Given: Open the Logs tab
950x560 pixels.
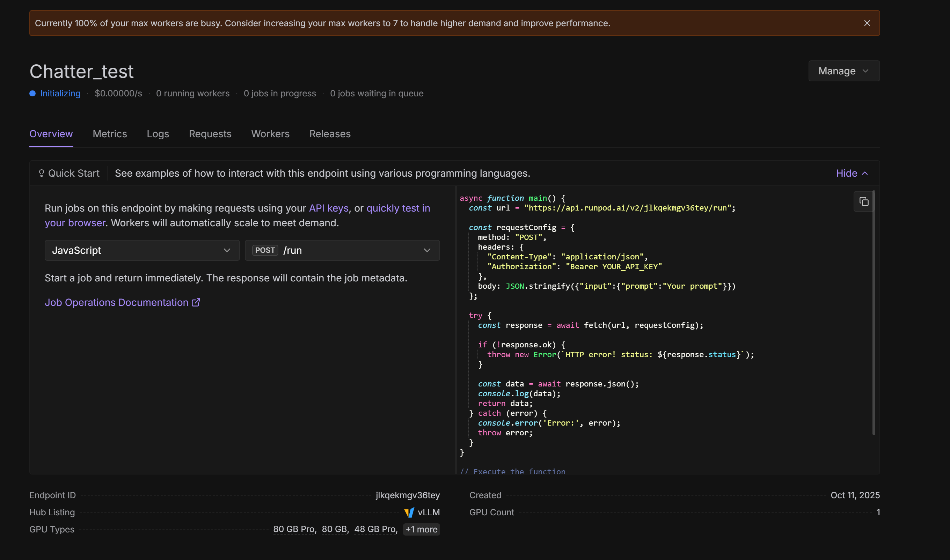Looking at the screenshot, I should (158, 134).
